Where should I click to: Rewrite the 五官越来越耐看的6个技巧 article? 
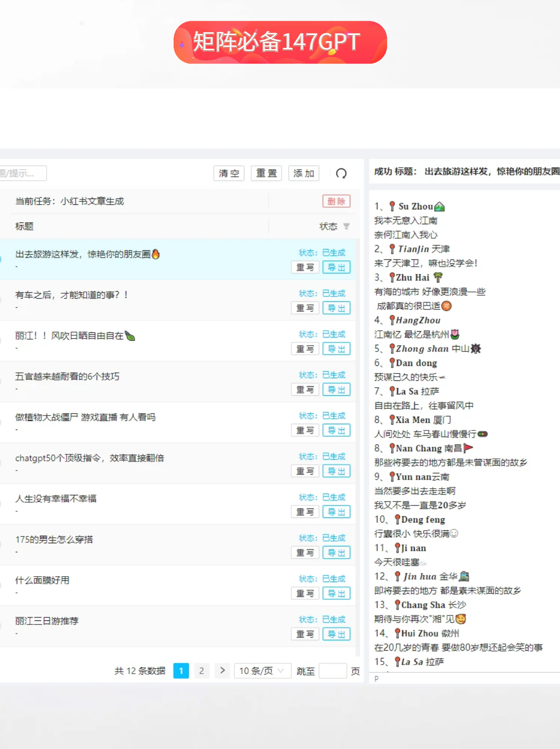(305, 389)
